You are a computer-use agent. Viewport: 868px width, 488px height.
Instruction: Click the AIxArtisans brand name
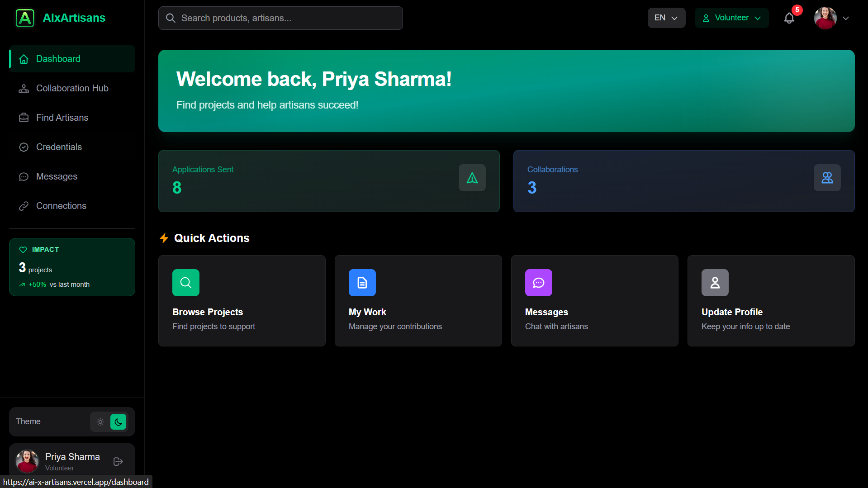pos(74,18)
